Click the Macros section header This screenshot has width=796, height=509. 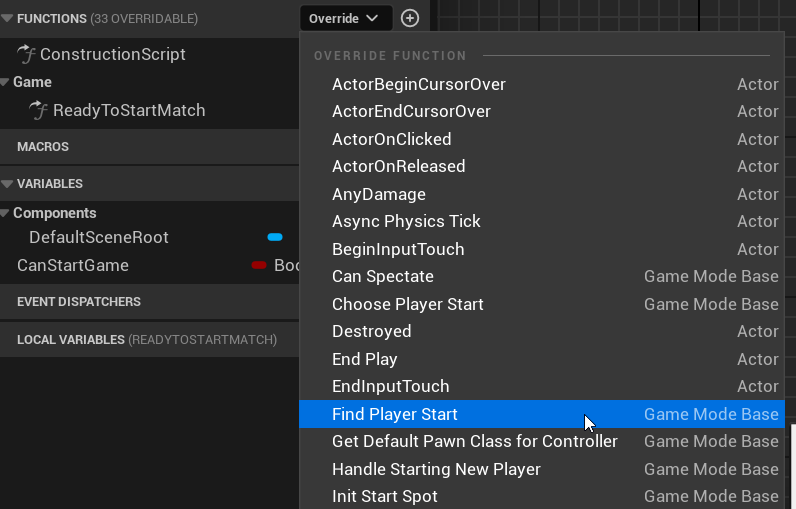click(43, 146)
